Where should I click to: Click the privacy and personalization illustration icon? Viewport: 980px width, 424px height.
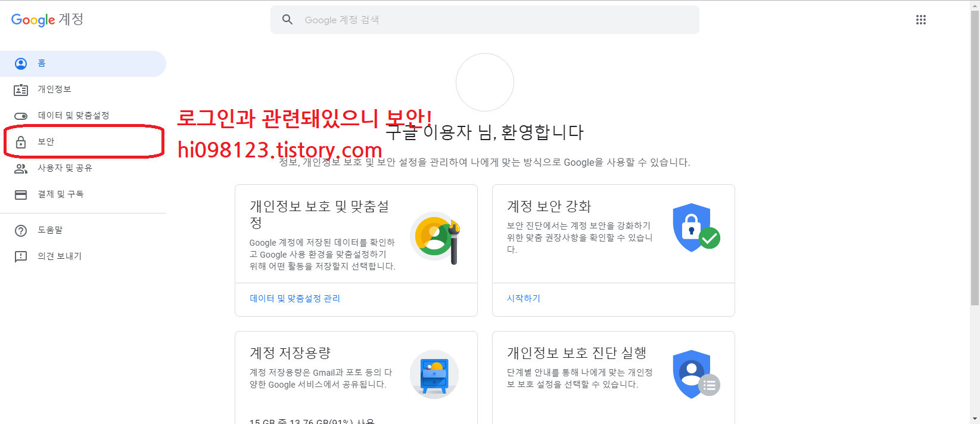(435, 237)
